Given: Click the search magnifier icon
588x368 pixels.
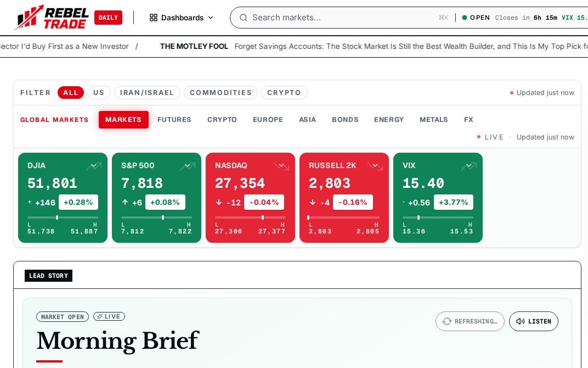Looking at the screenshot, I should pos(244,18).
